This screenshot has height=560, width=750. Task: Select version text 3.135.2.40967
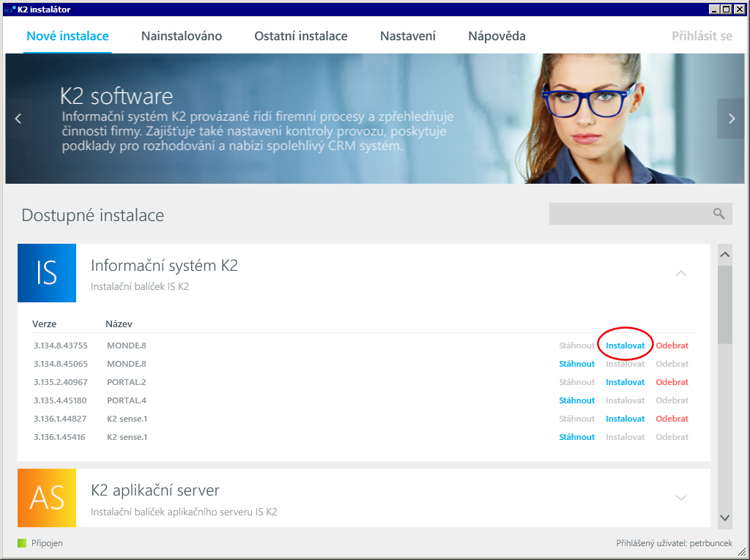[x=60, y=382]
